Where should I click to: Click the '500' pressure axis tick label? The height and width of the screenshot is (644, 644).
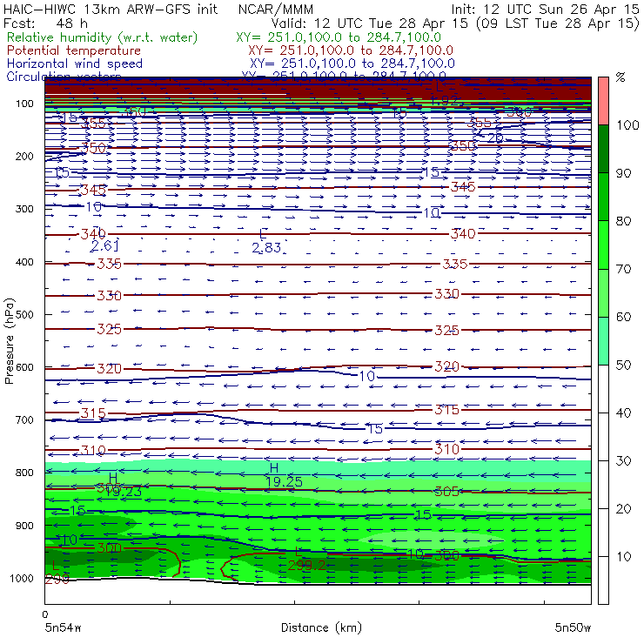(x=24, y=314)
